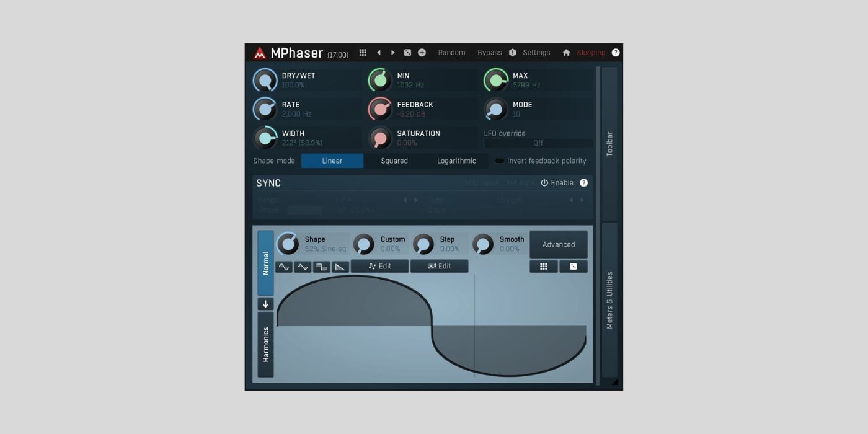This screenshot has width=868, height=434.
Task: Select the Squared shape mode
Action: tap(394, 161)
